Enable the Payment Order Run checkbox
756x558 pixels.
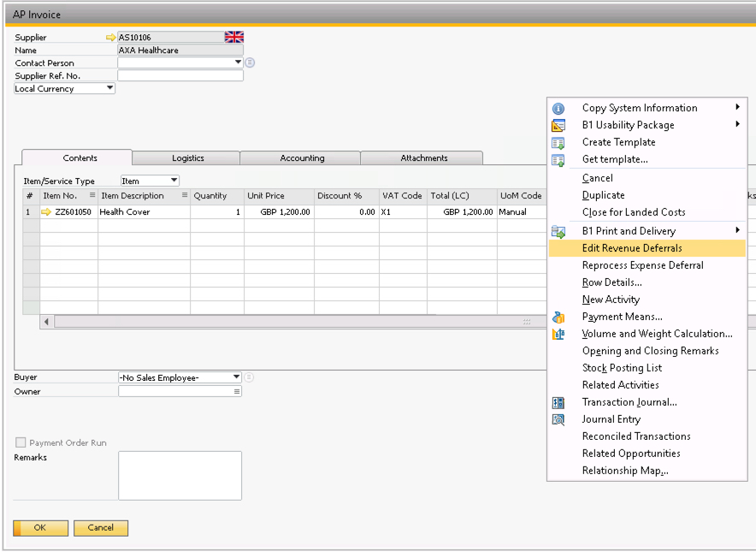tap(21, 443)
